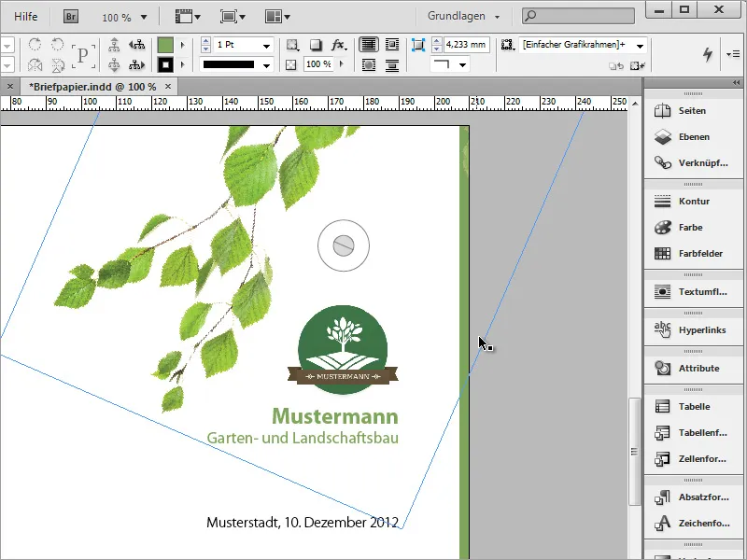This screenshot has height=560, width=747.
Task: Select next object icon
Action: point(137,64)
